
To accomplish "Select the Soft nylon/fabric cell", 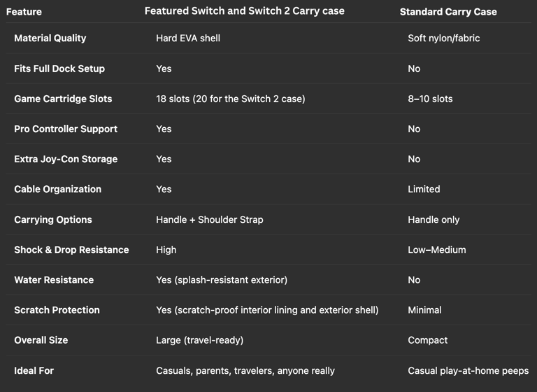I will [443, 38].
